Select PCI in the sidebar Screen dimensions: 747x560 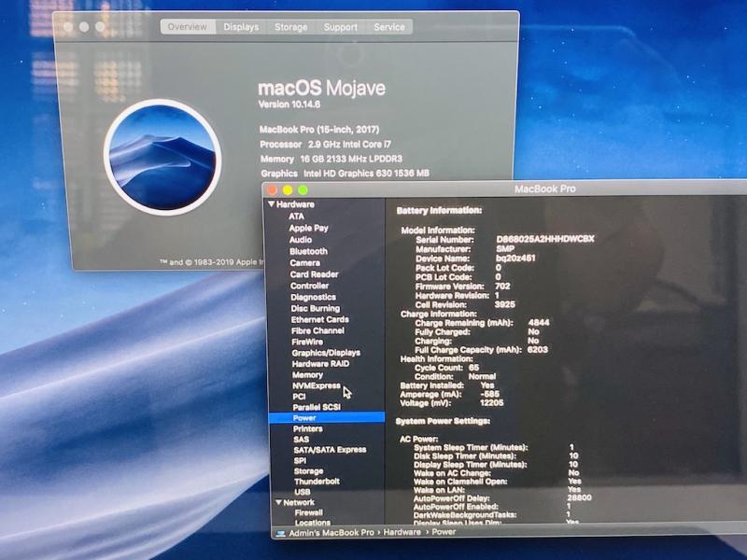click(x=299, y=397)
